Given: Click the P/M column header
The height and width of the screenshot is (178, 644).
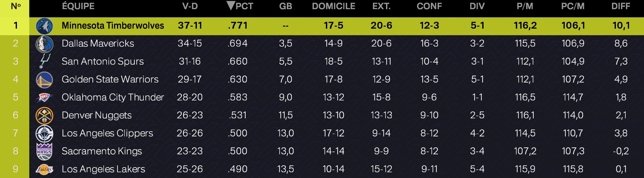Looking at the screenshot, I should click(525, 6).
